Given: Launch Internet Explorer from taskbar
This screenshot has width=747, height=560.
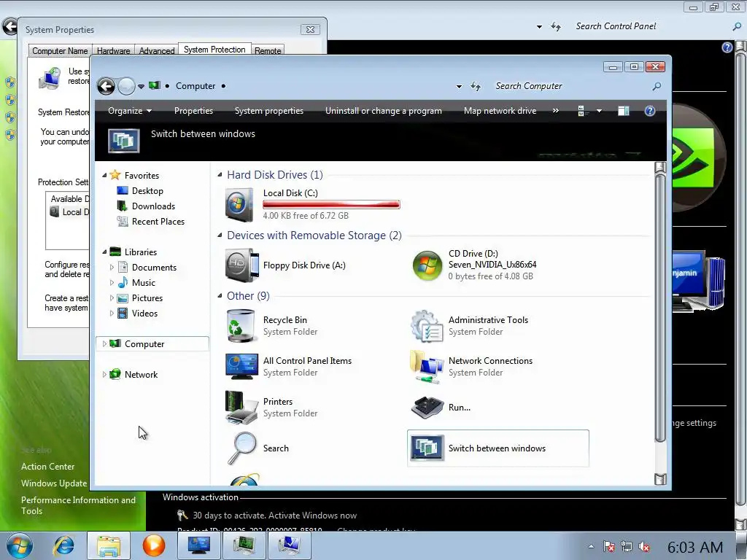Looking at the screenshot, I should 64,545.
